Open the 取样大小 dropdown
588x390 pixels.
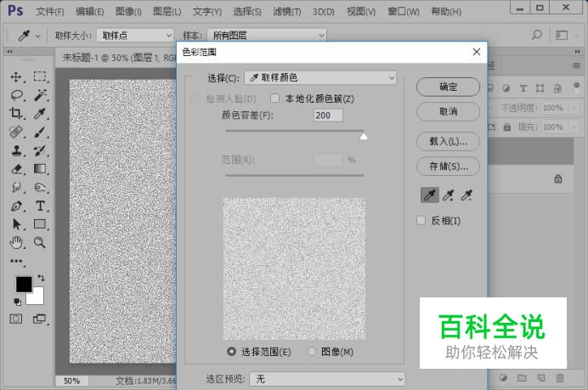[135, 36]
